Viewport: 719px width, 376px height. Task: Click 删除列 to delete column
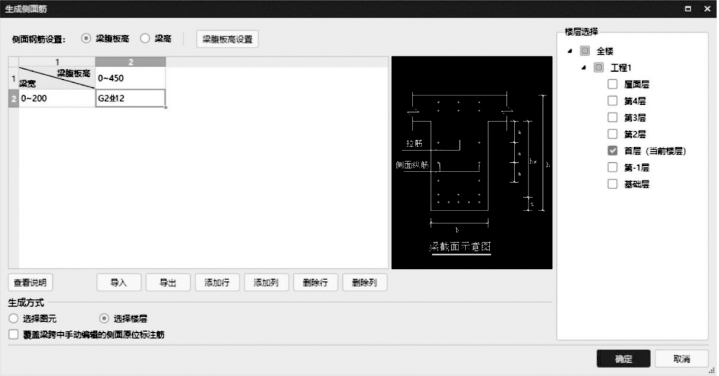(365, 282)
